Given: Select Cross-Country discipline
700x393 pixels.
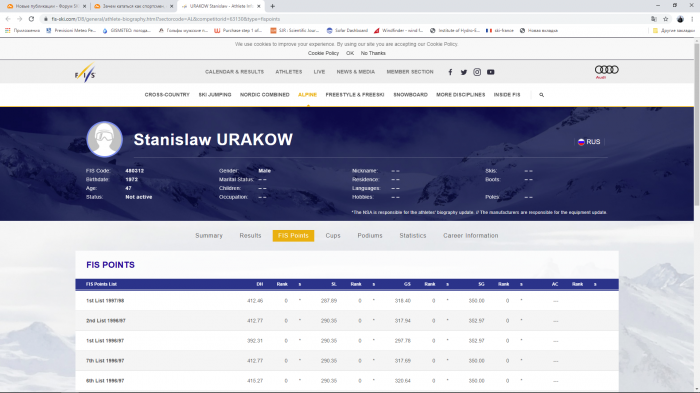Looking at the screenshot, I should click(x=167, y=95).
